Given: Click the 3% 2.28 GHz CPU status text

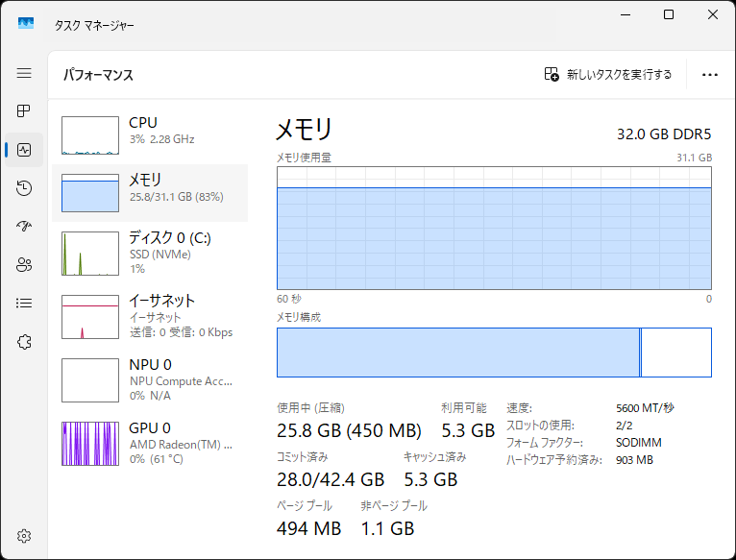Looking at the screenshot, I should coord(162,139).
